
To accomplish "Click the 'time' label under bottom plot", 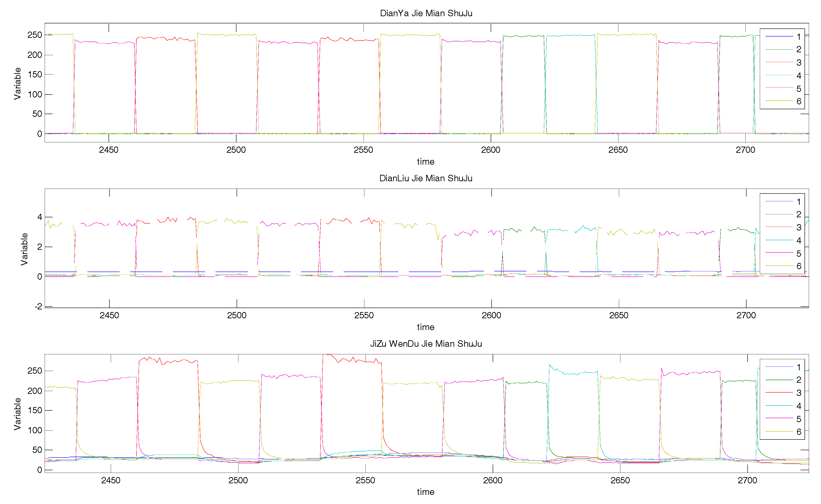I will coord(426,492).
